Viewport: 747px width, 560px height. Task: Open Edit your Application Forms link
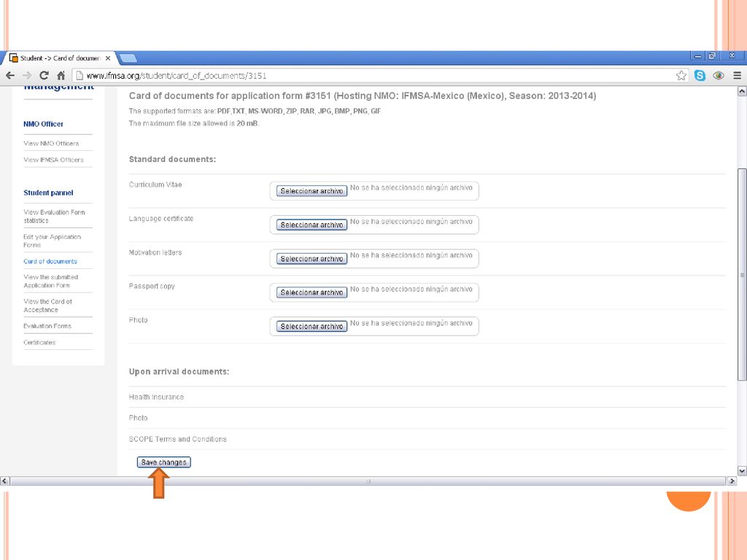[x=53, y=241]
